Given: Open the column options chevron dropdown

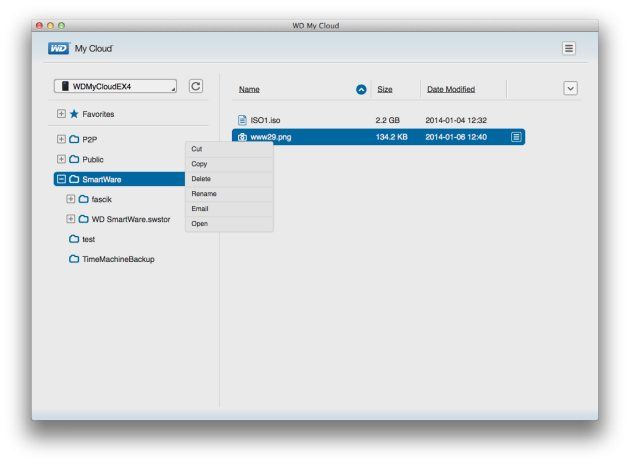Looking at the screenshot, I should click(570, 88).
